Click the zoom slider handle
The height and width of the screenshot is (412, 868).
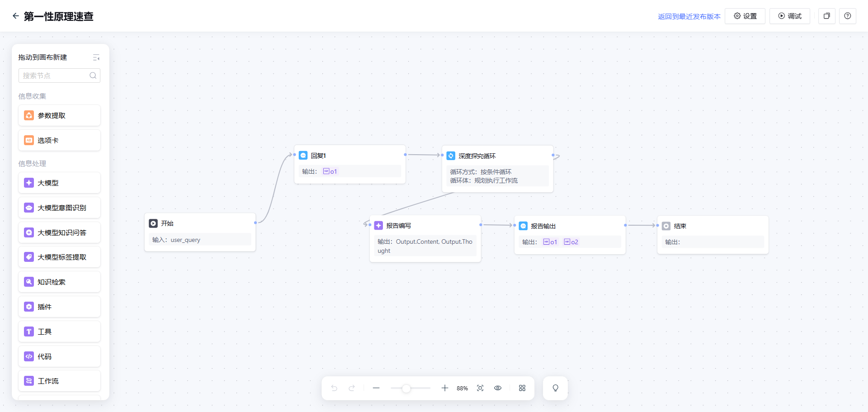click(x=406, y=388)
